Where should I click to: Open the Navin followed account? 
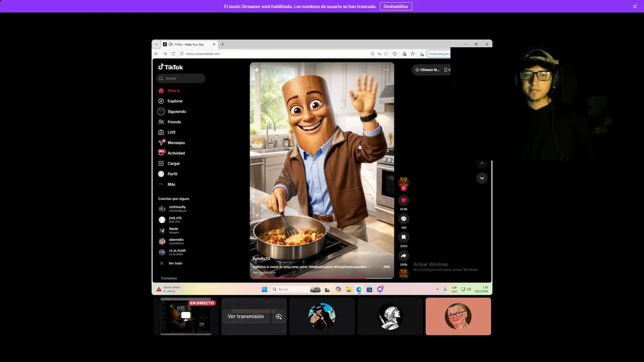pos(169,230)
